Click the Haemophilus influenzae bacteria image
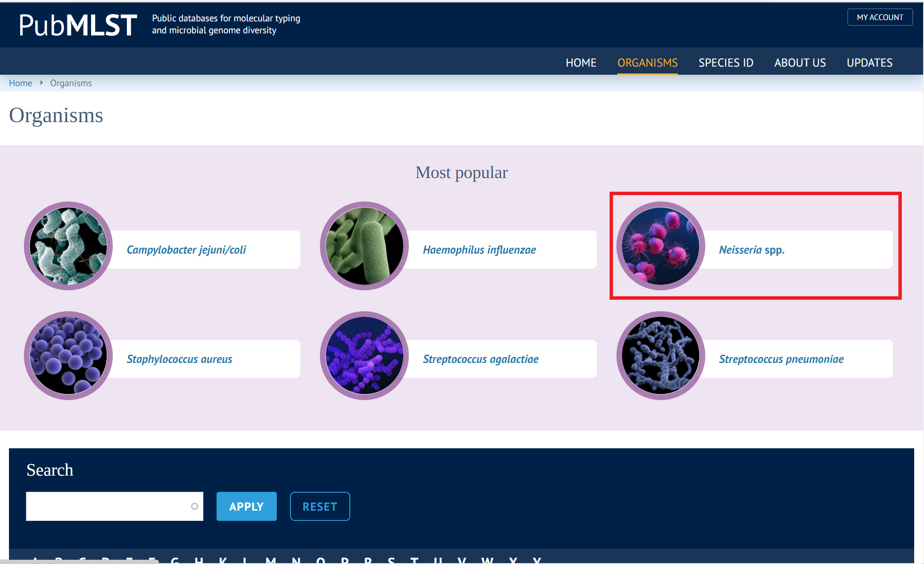The width and height of the screenshot is (924, 564). (x=364, y=246)
